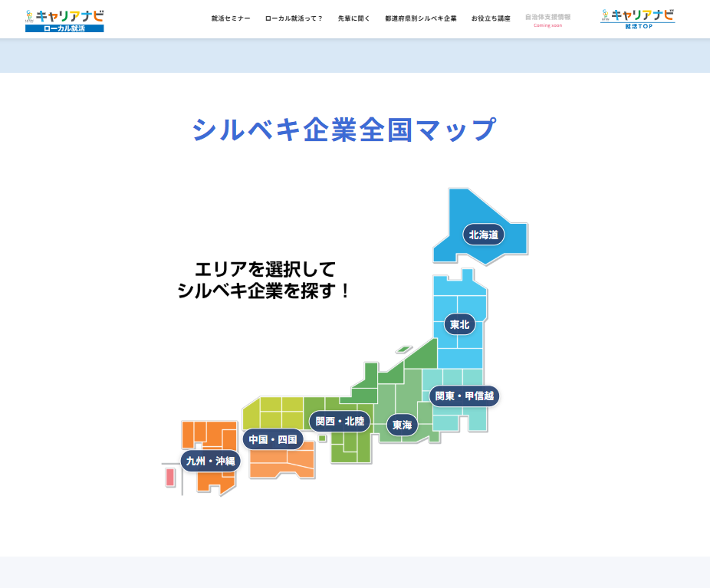Open the キャリアナビ 就活TOP logo link

637,19
